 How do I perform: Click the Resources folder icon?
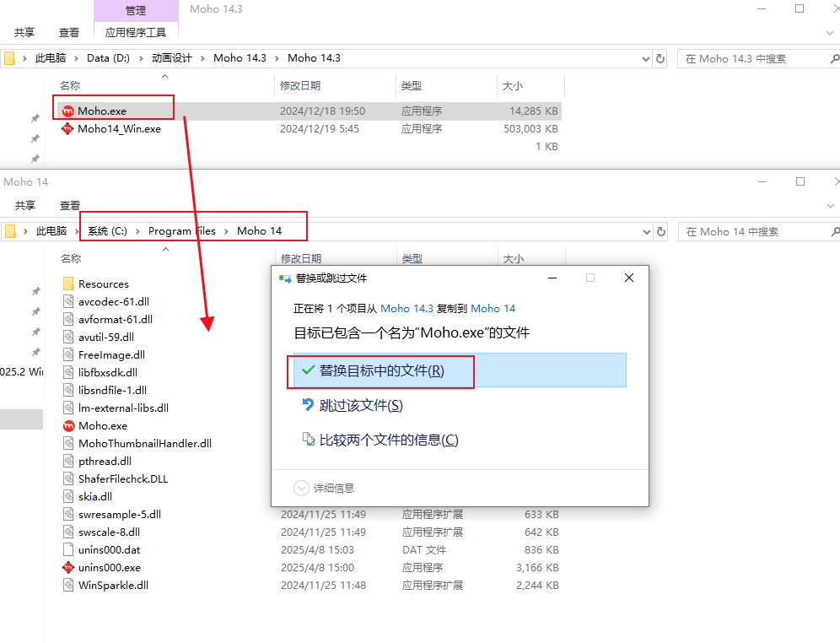(69, 284)
